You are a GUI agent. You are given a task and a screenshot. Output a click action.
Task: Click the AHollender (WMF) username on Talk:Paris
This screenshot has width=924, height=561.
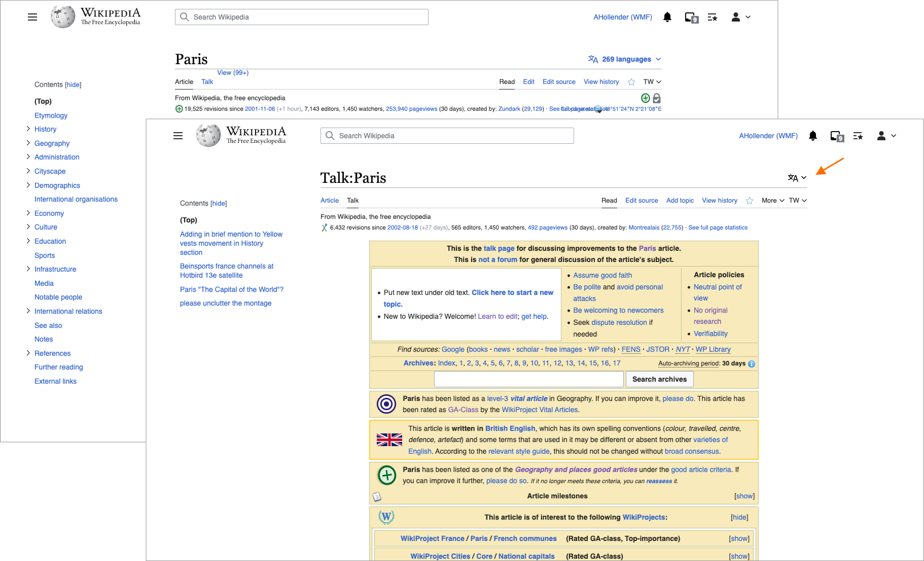click(x=768, y=136)
